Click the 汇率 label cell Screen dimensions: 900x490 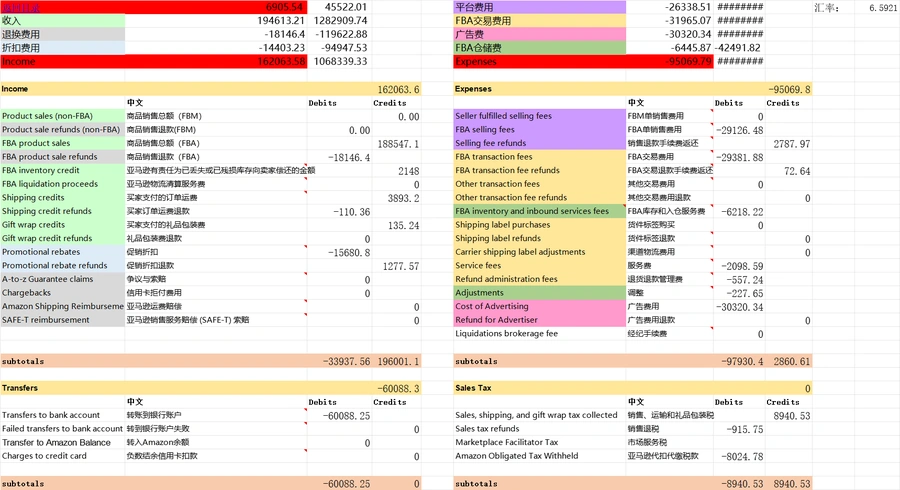click(x=826, y=8)
